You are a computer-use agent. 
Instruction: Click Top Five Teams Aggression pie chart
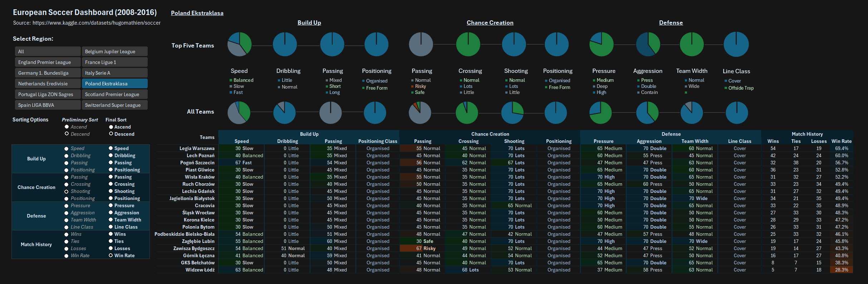648,44
